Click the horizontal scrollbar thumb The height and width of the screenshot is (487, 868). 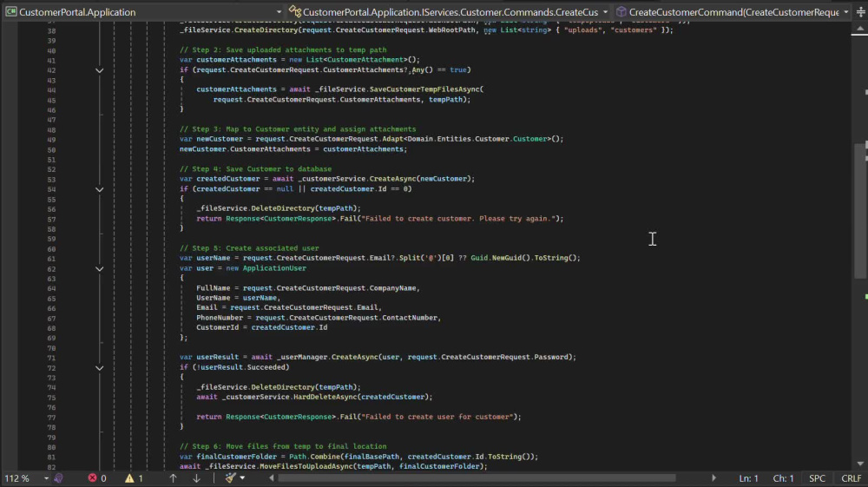click(x=477, y=478)
